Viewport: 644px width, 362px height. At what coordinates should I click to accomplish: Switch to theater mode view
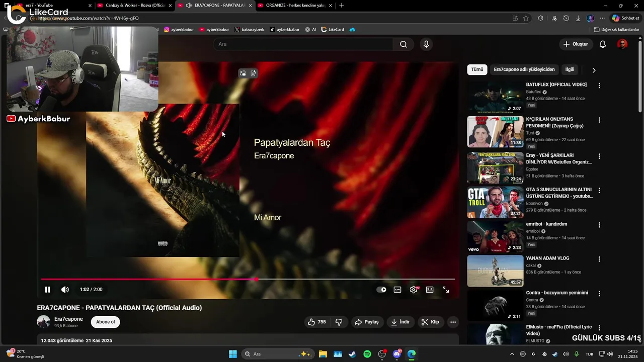(x=430, y=290)
